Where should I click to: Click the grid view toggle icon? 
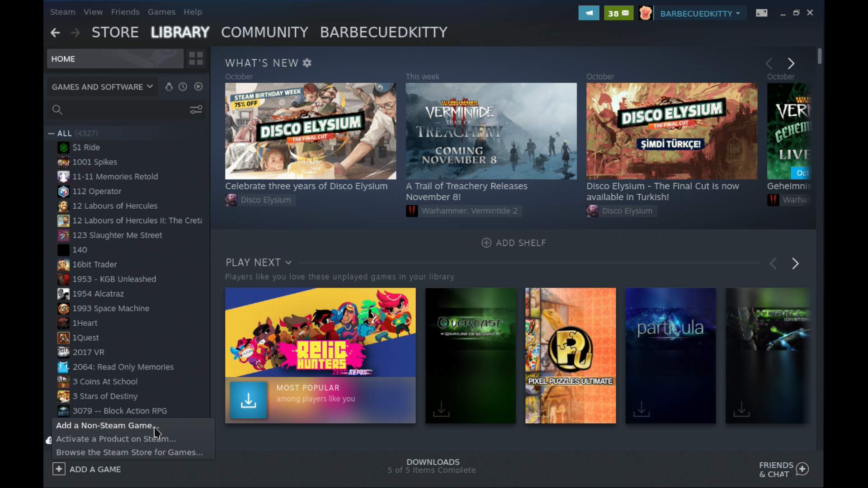pyautogui.click(x=196, y=58)
